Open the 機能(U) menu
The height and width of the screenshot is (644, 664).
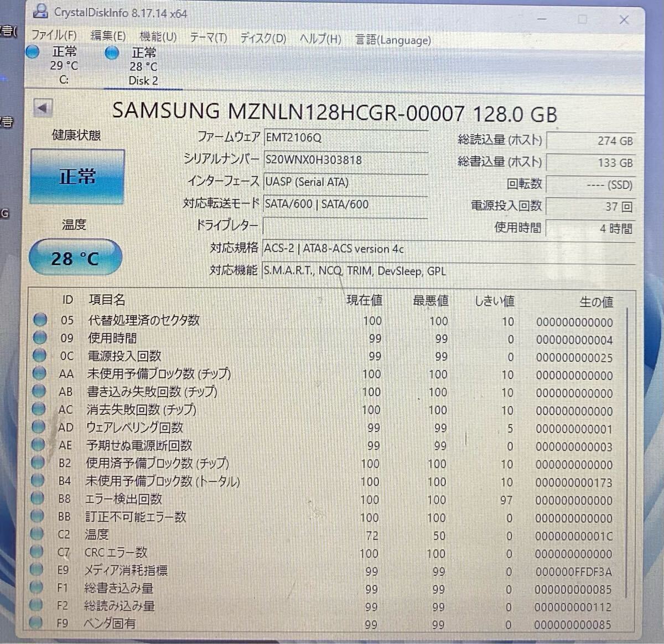click(x=158, y=37)
